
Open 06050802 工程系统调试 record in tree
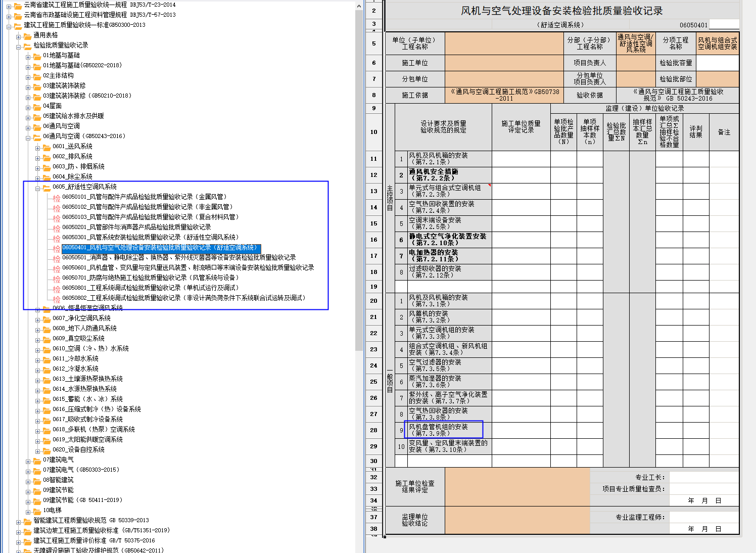[x=184, y=298]
